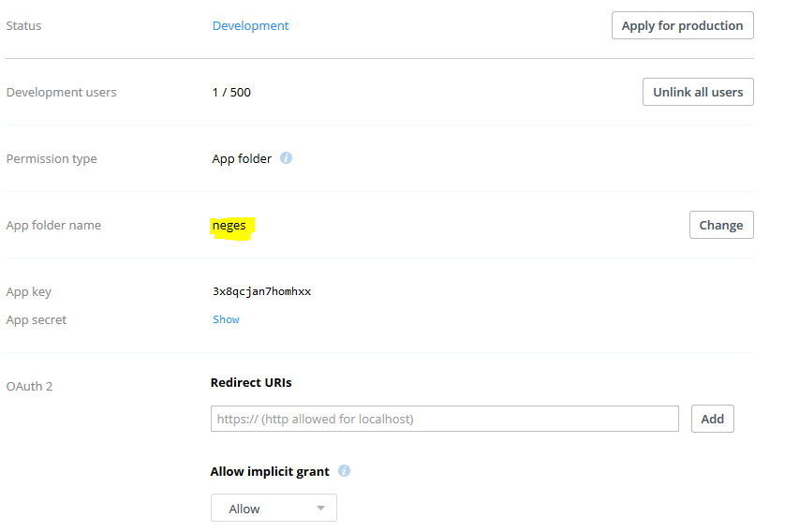
Task: Click Apply for production button
Action: click(682, 26)
